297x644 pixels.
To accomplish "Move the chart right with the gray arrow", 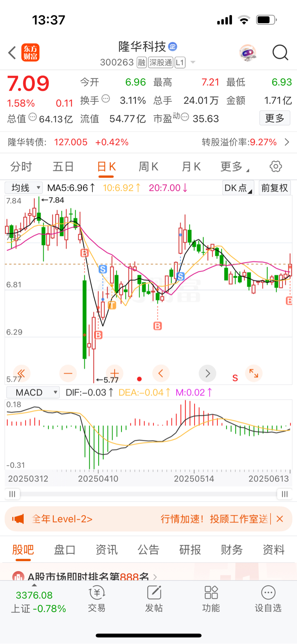I will [x=207, y=373].
